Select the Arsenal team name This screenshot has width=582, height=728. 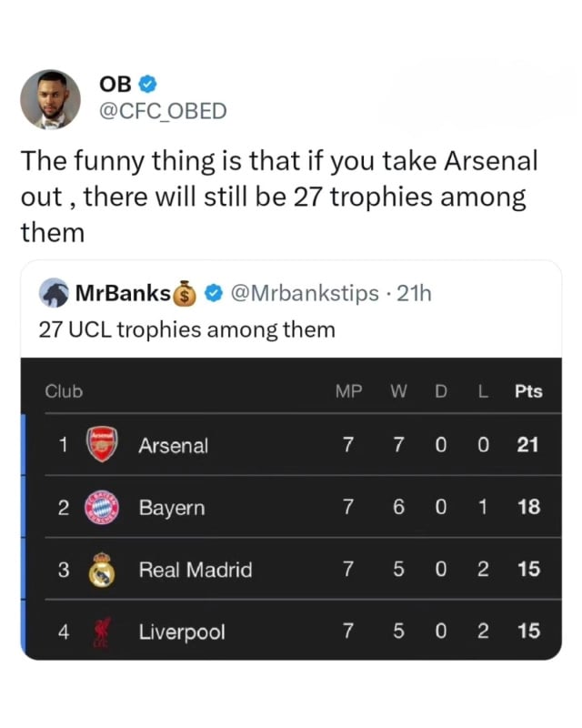174,445
